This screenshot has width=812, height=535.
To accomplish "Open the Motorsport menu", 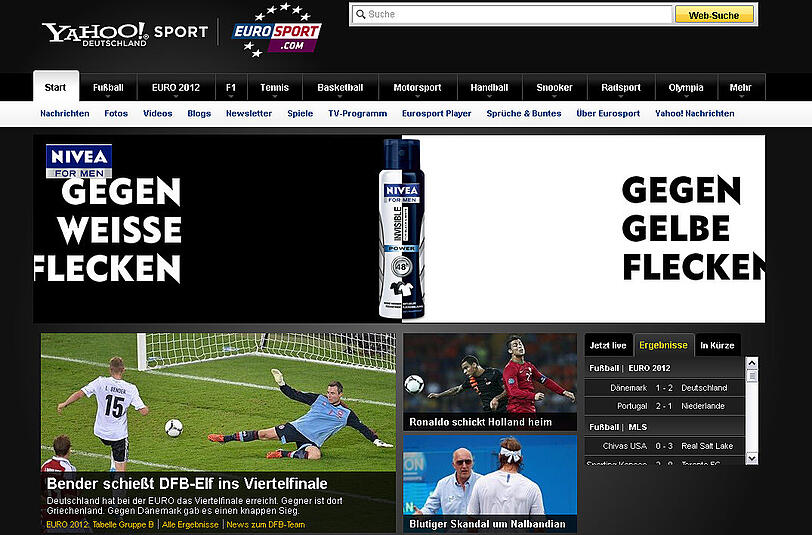I will tap(417, 88).
